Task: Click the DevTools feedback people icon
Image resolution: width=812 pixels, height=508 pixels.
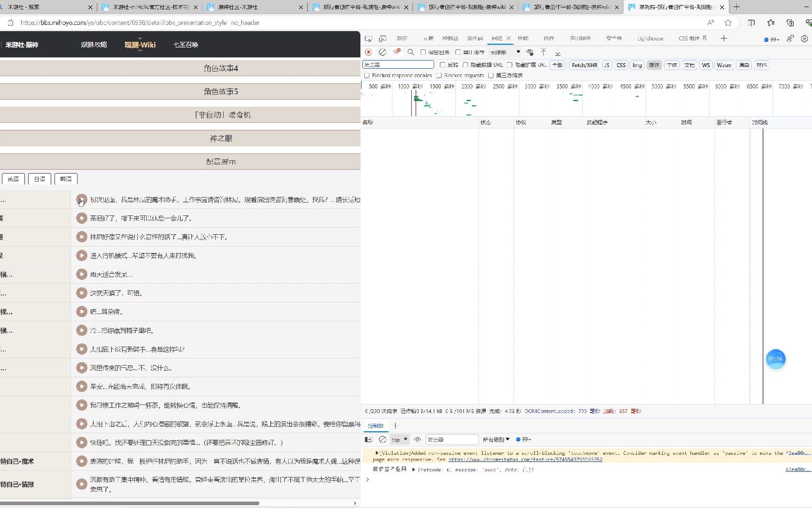Action: pos(790,39)
